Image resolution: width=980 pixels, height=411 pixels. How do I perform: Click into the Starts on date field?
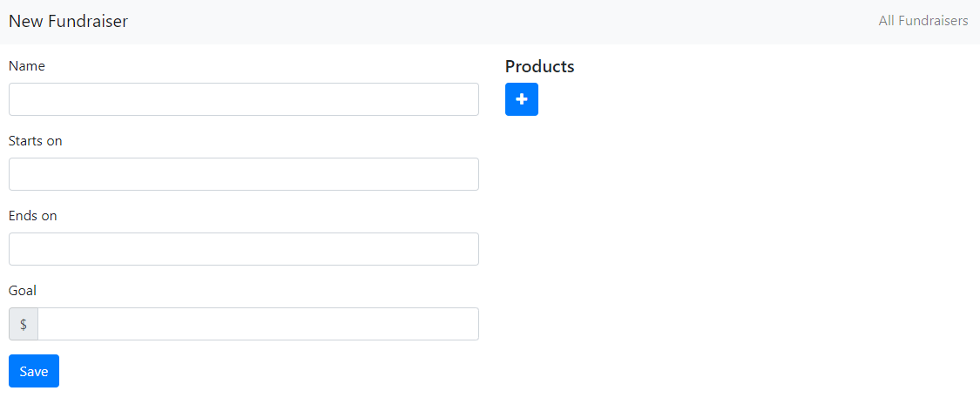(x=244, y=174)
